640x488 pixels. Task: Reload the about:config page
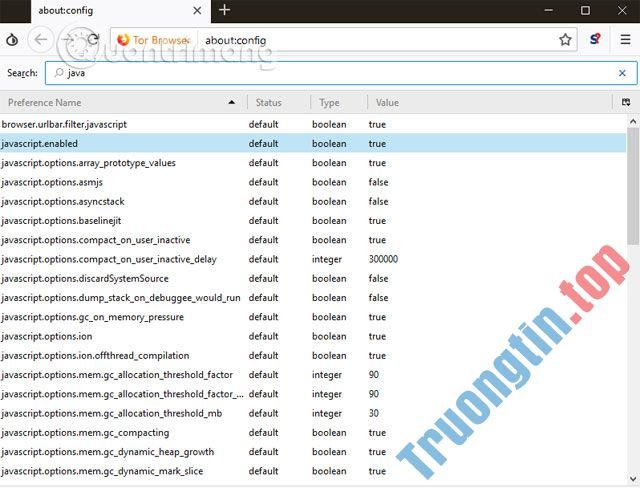[x=92, y=40]
